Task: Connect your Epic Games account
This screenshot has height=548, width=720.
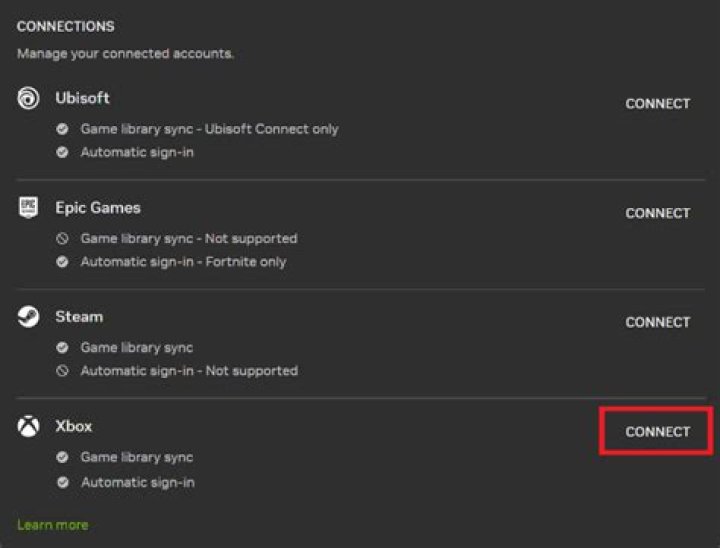Action: (658, 213)
